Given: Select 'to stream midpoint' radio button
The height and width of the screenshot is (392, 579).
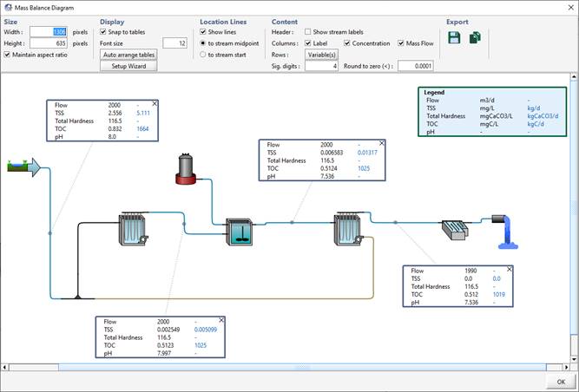Looking at the screenshot, I should click(x=203, y=43).
